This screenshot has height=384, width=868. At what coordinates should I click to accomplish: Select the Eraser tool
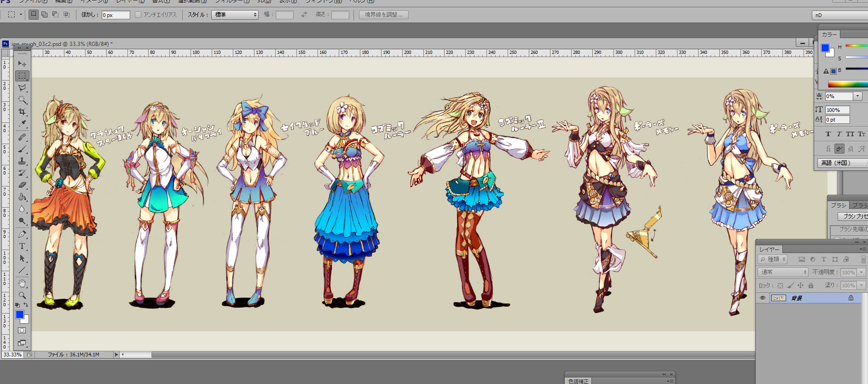click(x=22, y=185)
